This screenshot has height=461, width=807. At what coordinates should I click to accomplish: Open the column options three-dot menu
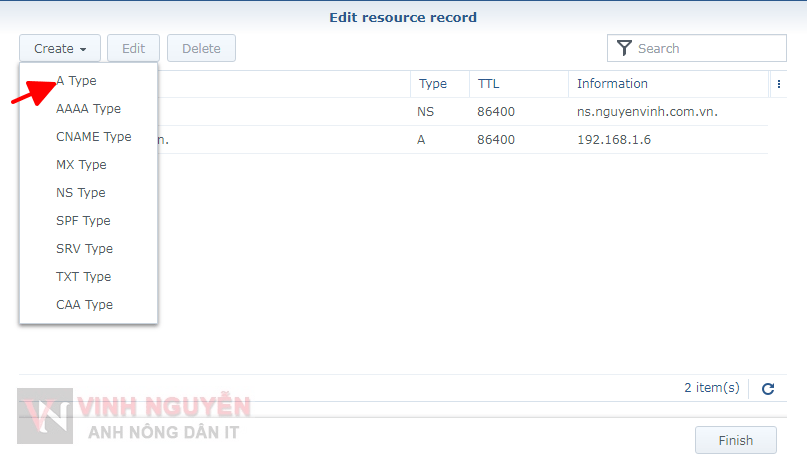779,84
